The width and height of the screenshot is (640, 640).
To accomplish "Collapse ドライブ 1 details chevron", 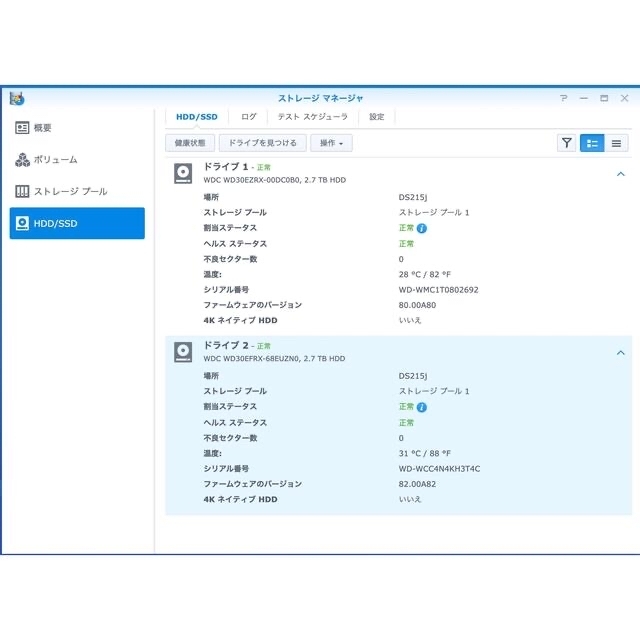I will point(620,174).
